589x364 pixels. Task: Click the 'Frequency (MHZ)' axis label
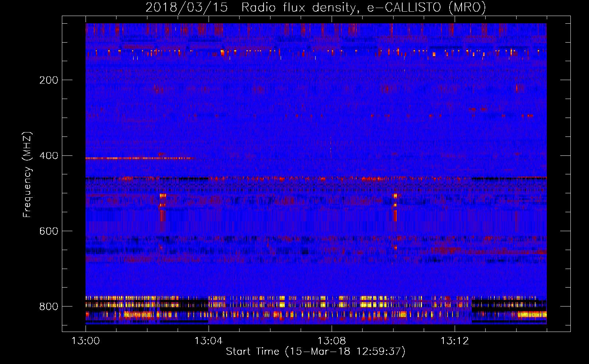[x=27, y=174]
